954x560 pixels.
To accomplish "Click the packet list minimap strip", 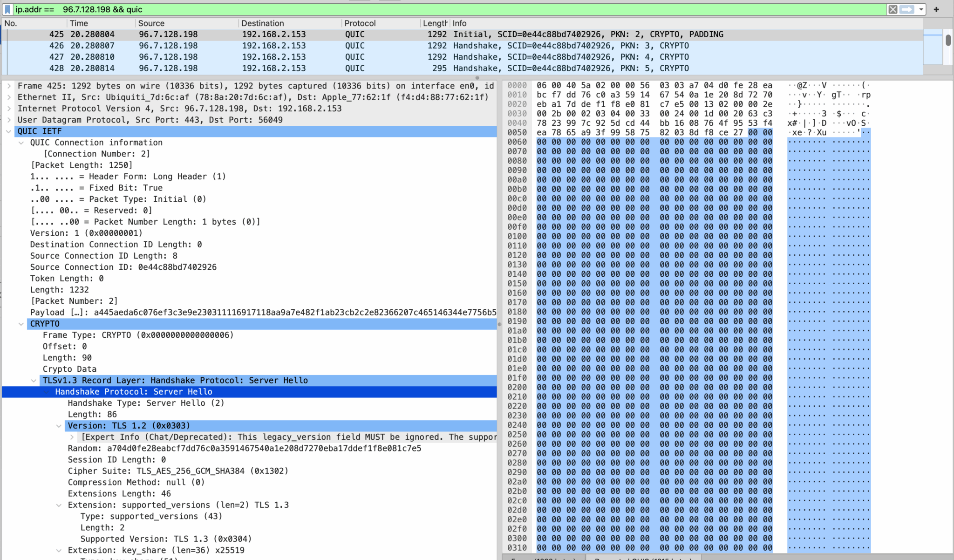I will 933,47.
